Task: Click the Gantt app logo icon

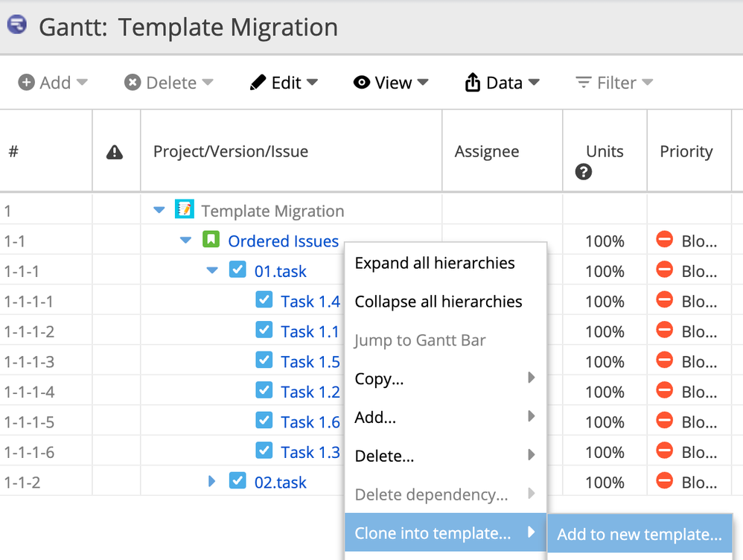Action: [17, 24]
